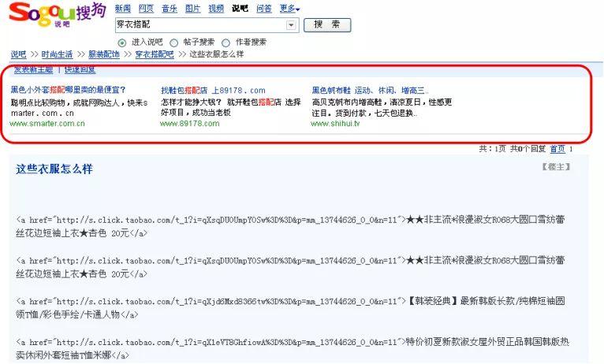
Task: Open the 新闻 search category
Action: [123, 9]
